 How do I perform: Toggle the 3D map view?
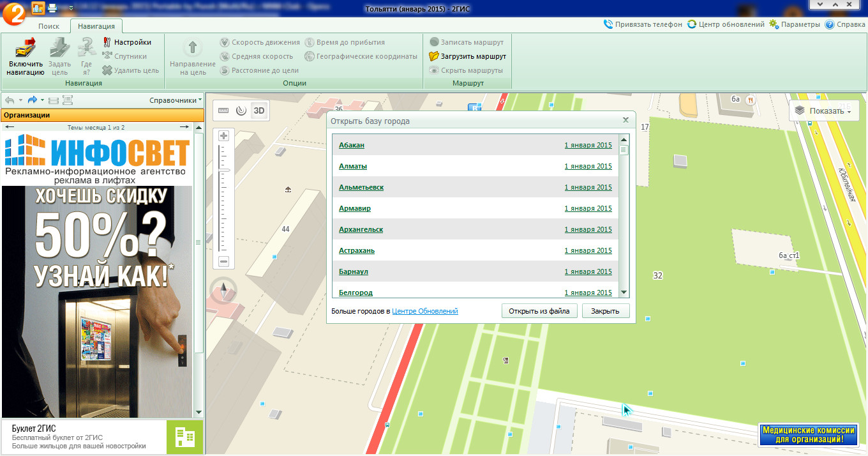point(259,110)
